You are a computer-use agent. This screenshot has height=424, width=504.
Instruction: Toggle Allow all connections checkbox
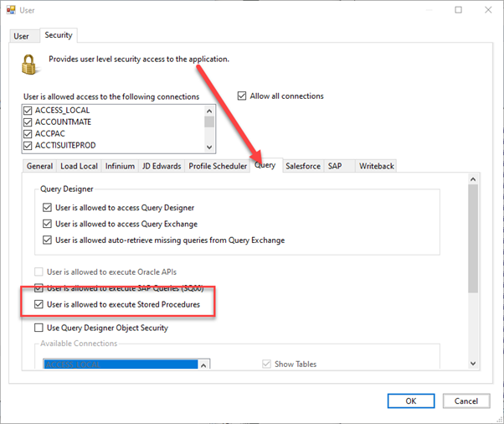pyautogui.click(x=242, y=96)
